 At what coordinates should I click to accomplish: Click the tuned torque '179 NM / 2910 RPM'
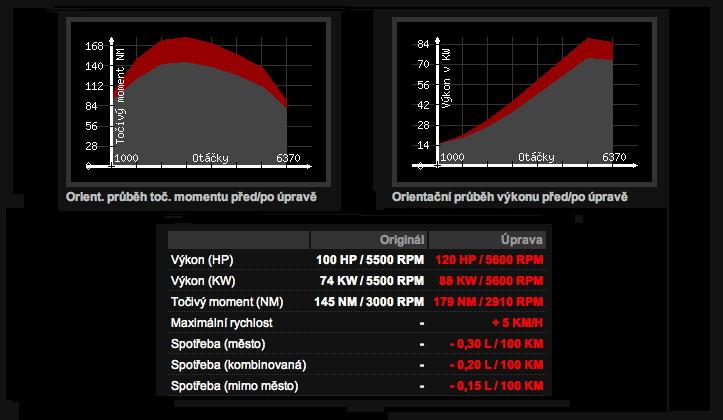click(488, 302)
